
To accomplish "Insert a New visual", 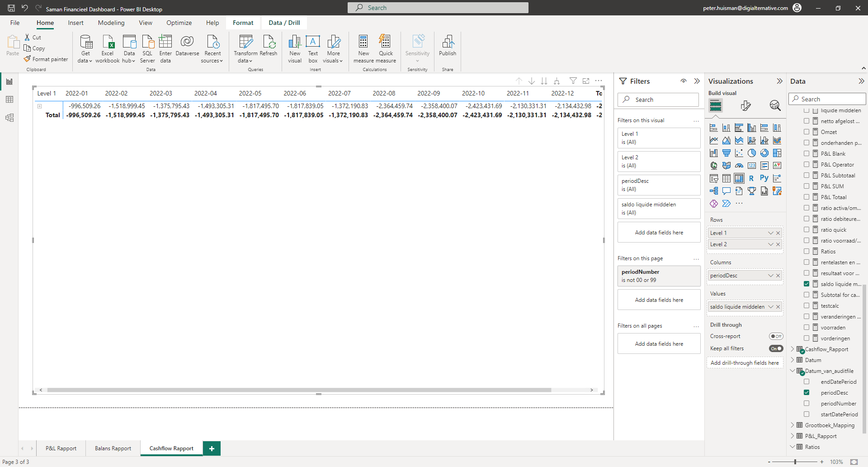I will [295, 49].
